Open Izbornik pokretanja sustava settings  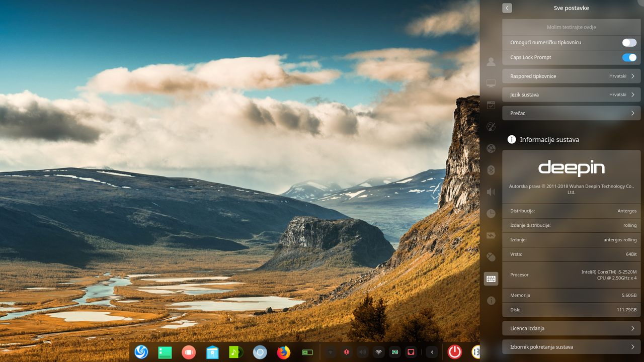click(571, 346)
